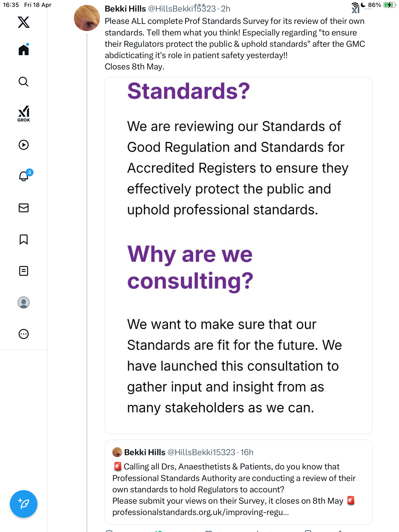Open the Profile avatar icon in sidebar
This screenshot has width=399, height=532.
[24, 302]
